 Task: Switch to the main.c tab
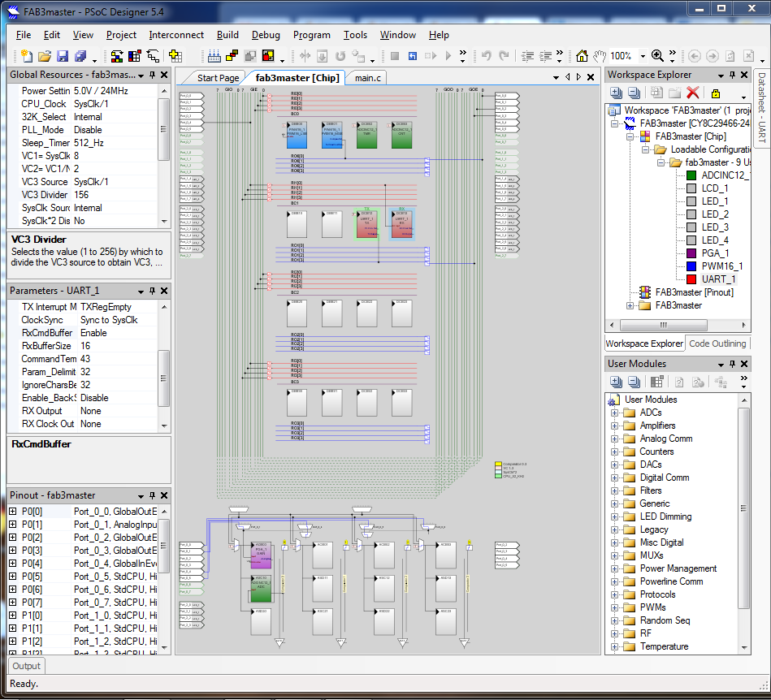368,78
